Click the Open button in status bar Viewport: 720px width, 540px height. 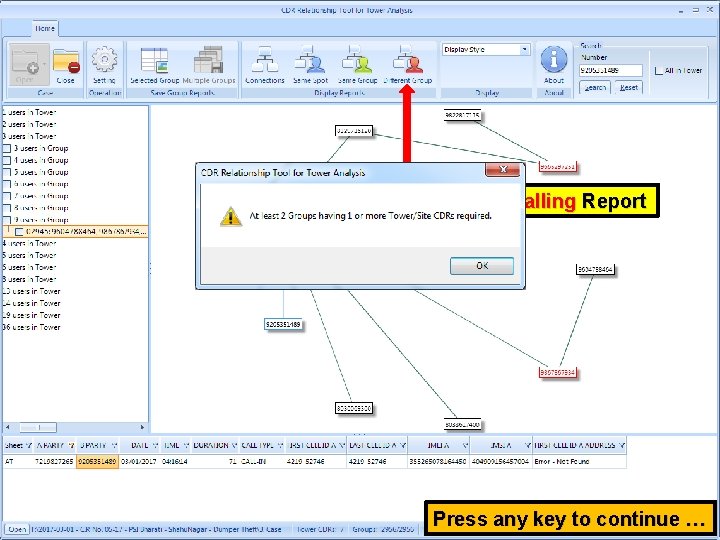pyautogui.click(x=17, y=529)
